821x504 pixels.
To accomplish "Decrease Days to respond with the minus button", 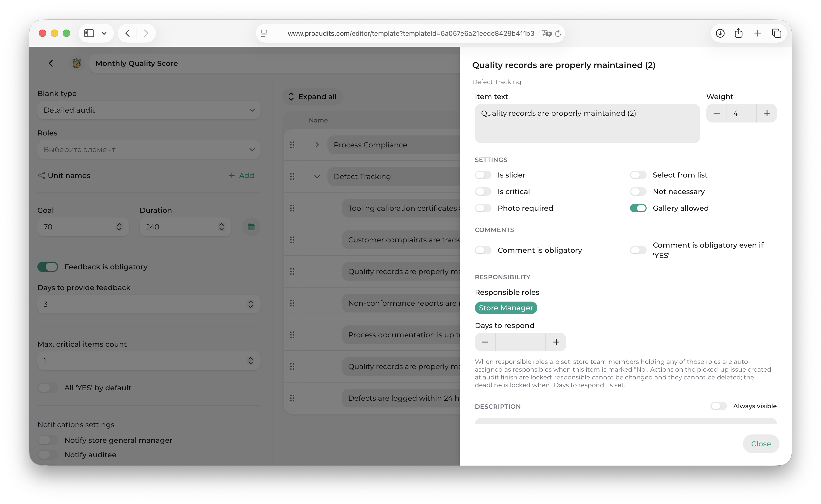I will click(x=485, y=342).
